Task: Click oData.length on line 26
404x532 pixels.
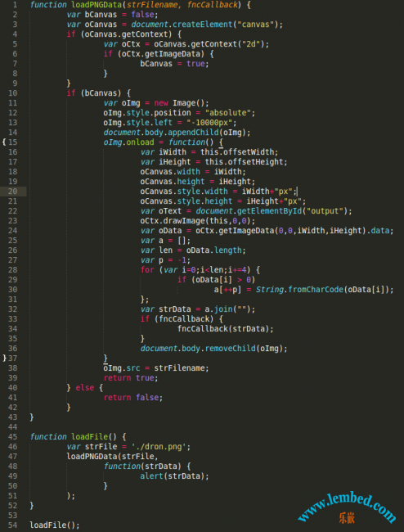Action: pos(213,250)
